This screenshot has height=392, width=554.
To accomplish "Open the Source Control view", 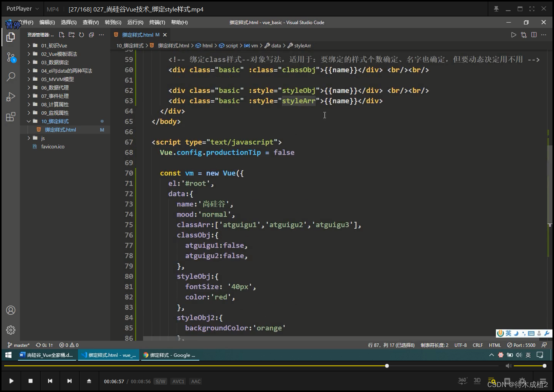I will point(11,57).
